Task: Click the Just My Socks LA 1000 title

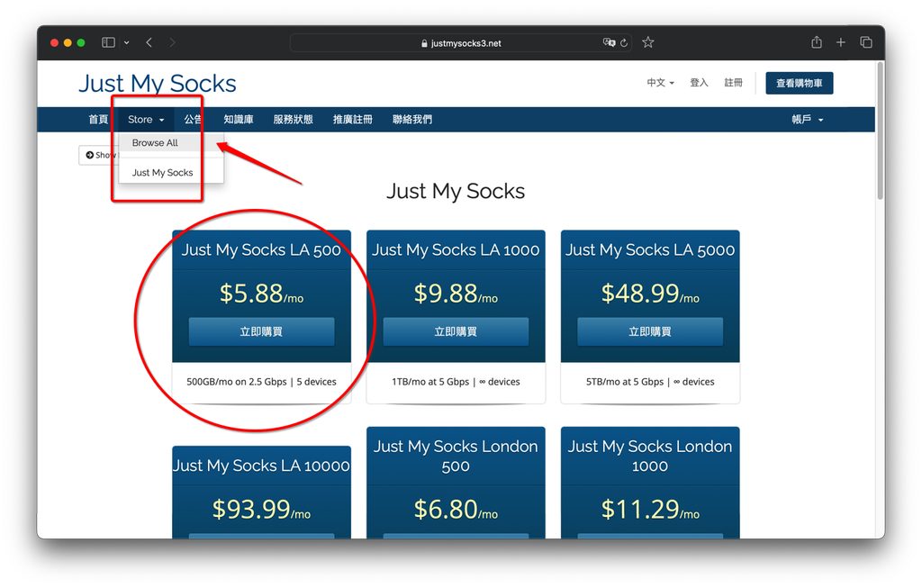Action: click(456, 250)
